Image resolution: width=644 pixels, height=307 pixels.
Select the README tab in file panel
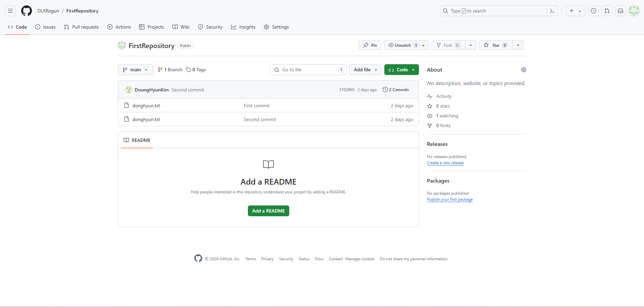click(137, 140)
